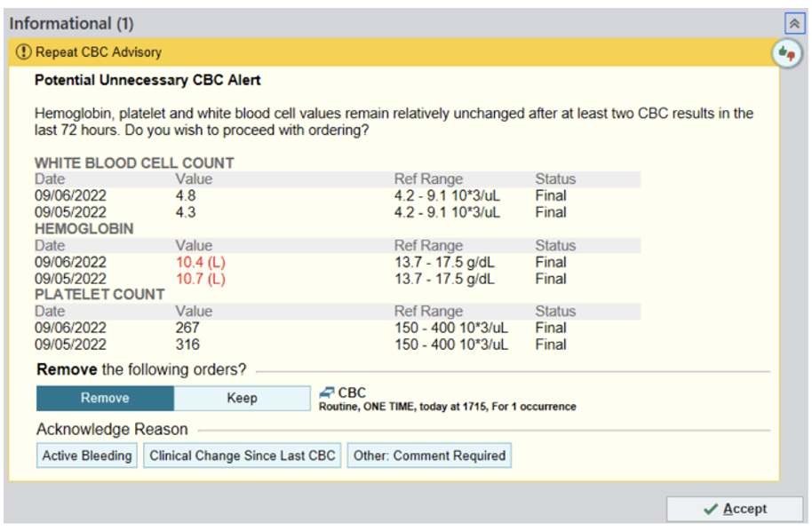Image resolution: width=812 pixels, height=531 pixels.
Task: Click the platelet count value 316
Action: pos(187,345)
